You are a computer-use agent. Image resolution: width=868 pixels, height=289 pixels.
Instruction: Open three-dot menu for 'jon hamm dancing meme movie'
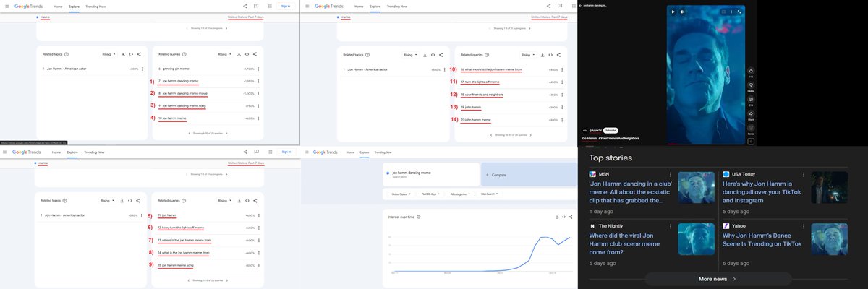point(258,94)
